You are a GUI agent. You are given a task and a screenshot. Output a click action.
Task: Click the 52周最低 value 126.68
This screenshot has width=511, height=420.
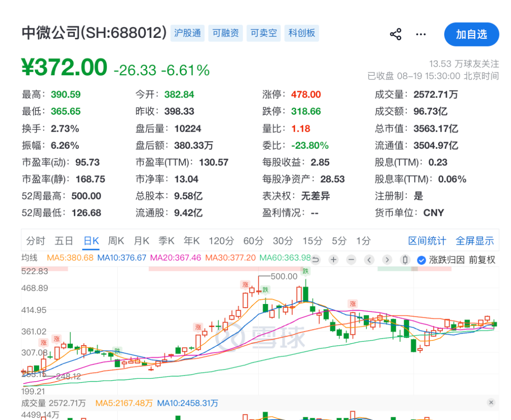point(87,213)
